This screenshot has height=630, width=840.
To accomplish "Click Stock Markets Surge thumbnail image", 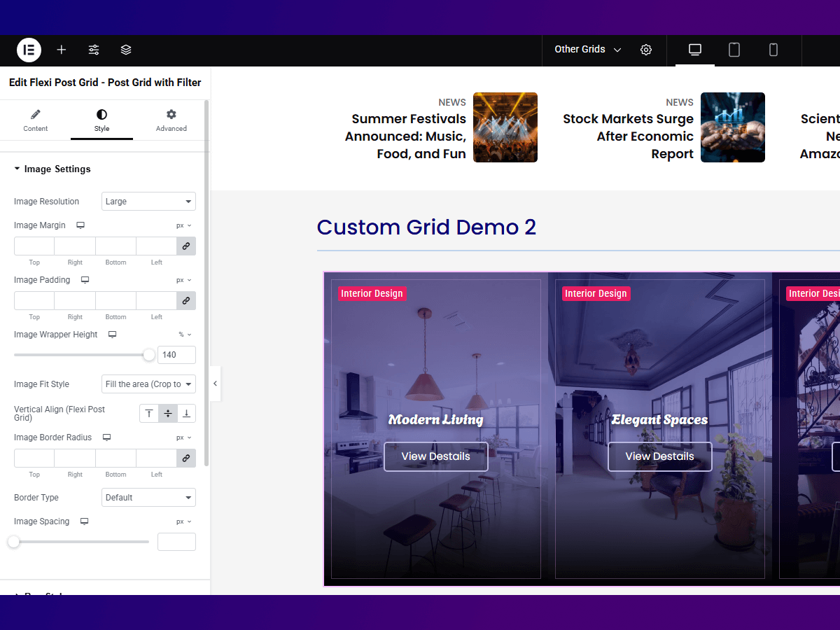I will point(733,127).
